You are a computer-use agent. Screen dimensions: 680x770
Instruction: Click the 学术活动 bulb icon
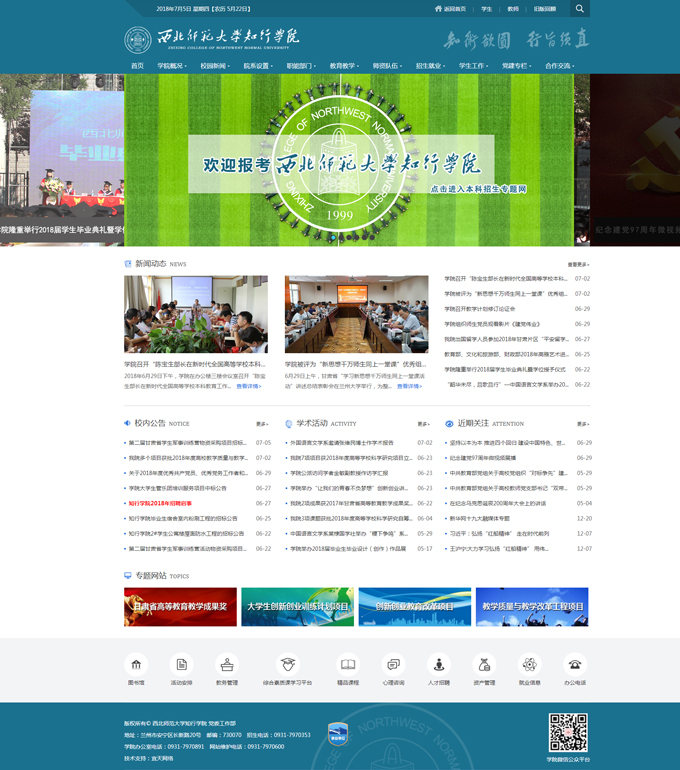click(289, 423)
